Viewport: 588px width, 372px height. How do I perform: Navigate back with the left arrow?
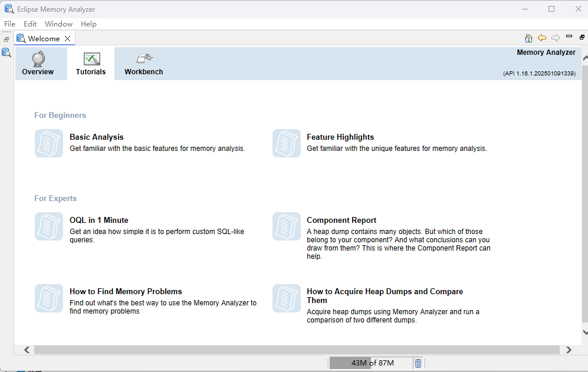click(541, 38)
